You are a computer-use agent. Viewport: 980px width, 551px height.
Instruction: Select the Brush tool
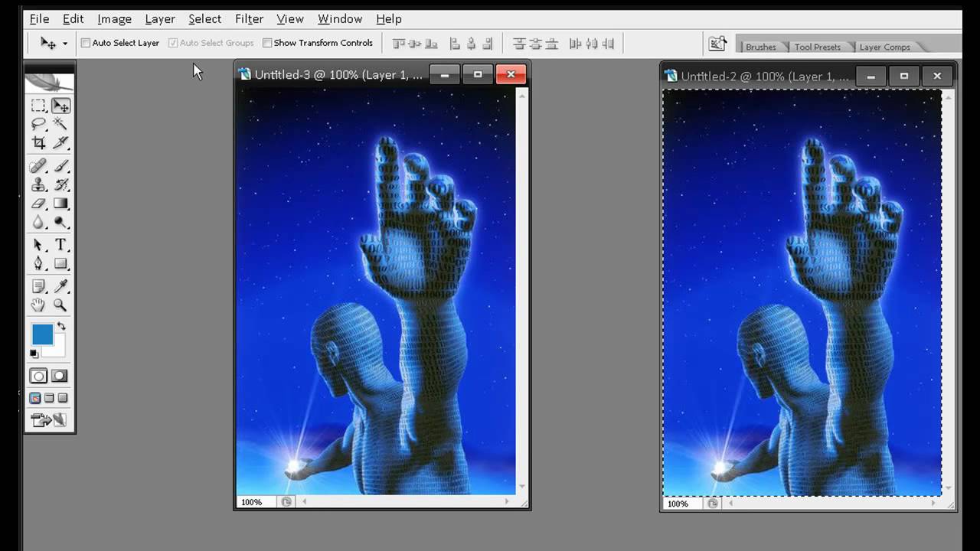pyautogui.click(x=60, y=166)
